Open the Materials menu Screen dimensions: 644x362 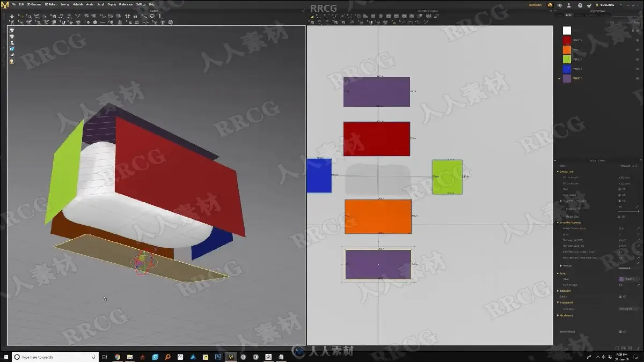click(78, 4)
